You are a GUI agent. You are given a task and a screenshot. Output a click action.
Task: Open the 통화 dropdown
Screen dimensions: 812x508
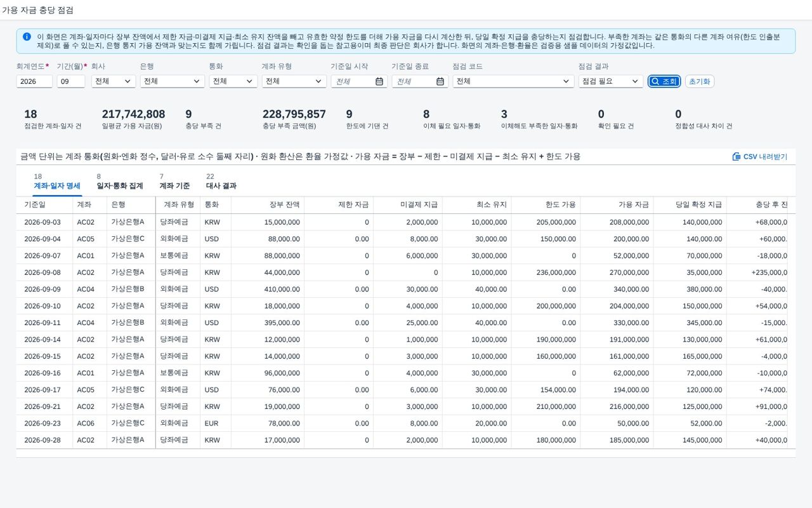(x=233, y=81)
